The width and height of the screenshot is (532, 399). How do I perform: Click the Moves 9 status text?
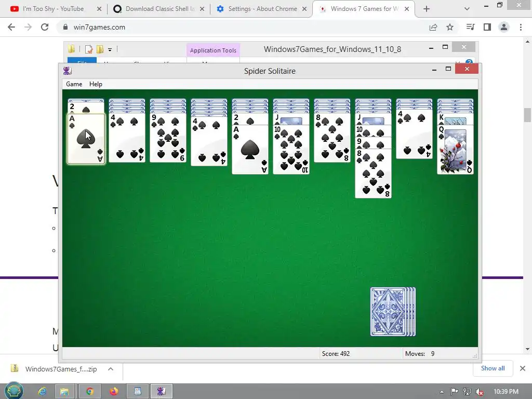(x=420, y=353)
